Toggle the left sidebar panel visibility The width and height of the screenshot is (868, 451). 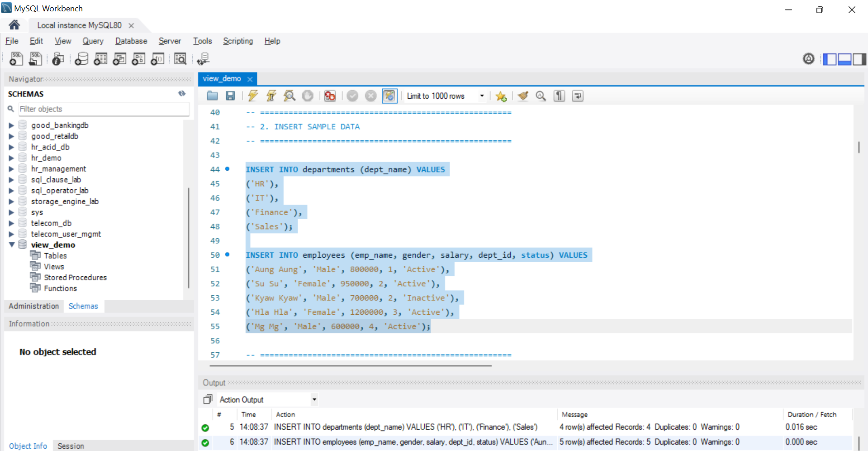pos(830,59)
